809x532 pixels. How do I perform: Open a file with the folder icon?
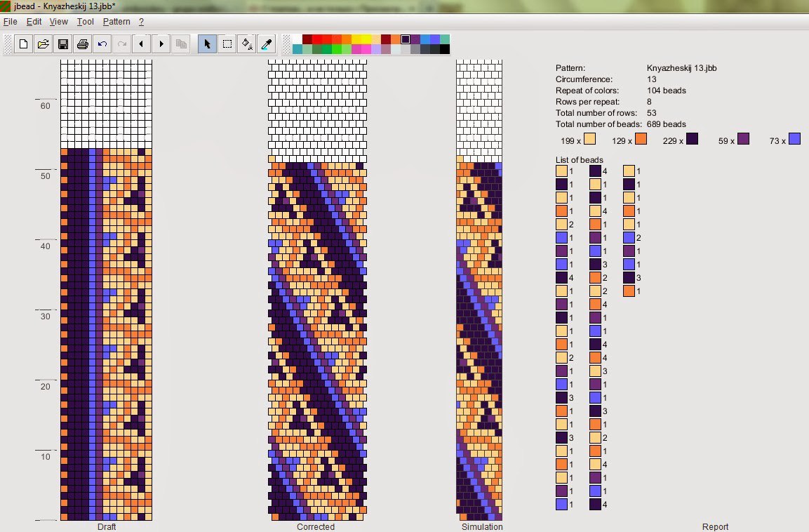43,44
